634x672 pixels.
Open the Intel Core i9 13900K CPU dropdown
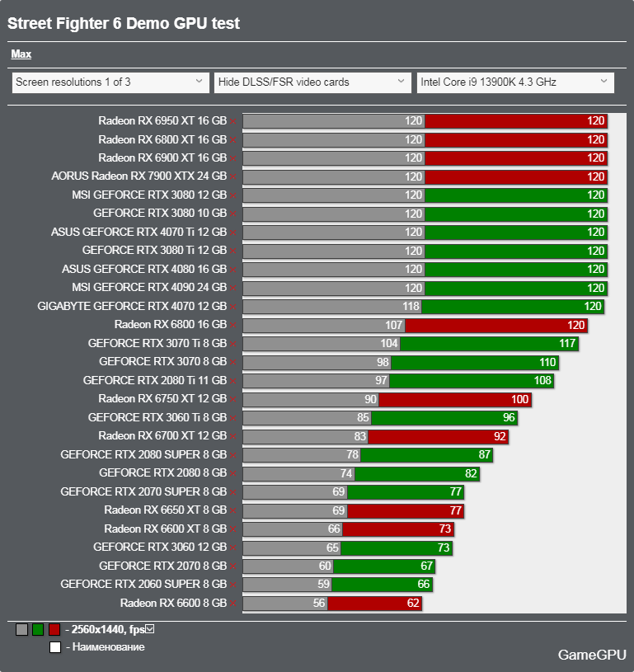[x=515, y=82]
